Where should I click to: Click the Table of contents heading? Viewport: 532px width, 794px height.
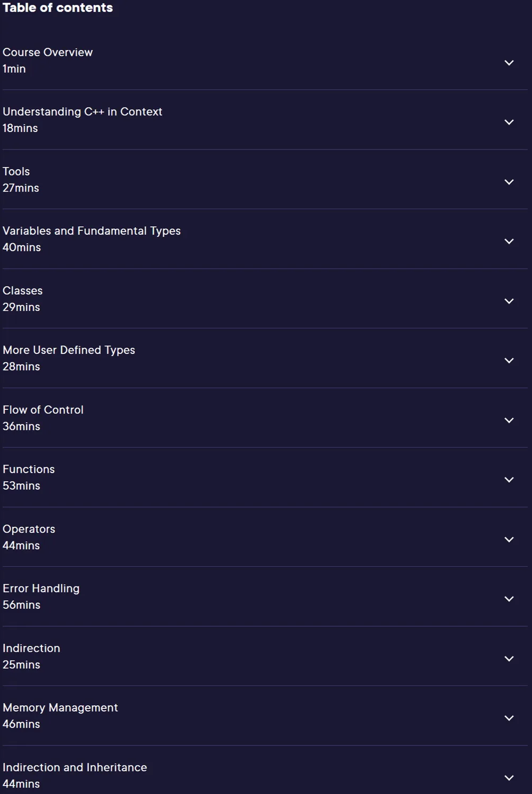pyautogui.click(x=57, y=7)
